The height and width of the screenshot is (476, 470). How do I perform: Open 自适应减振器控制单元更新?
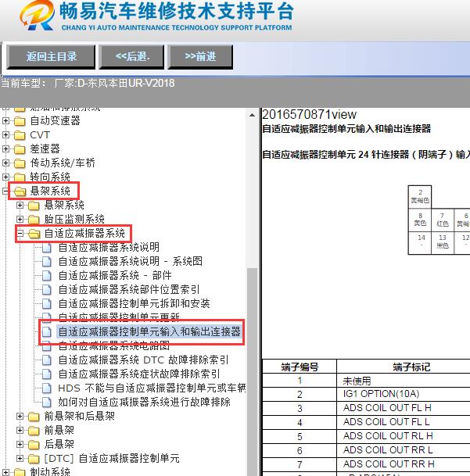(119, 317)
